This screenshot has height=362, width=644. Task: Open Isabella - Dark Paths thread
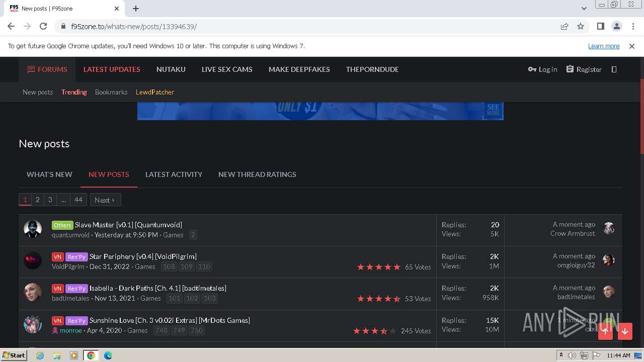click(x=158, y=288)
